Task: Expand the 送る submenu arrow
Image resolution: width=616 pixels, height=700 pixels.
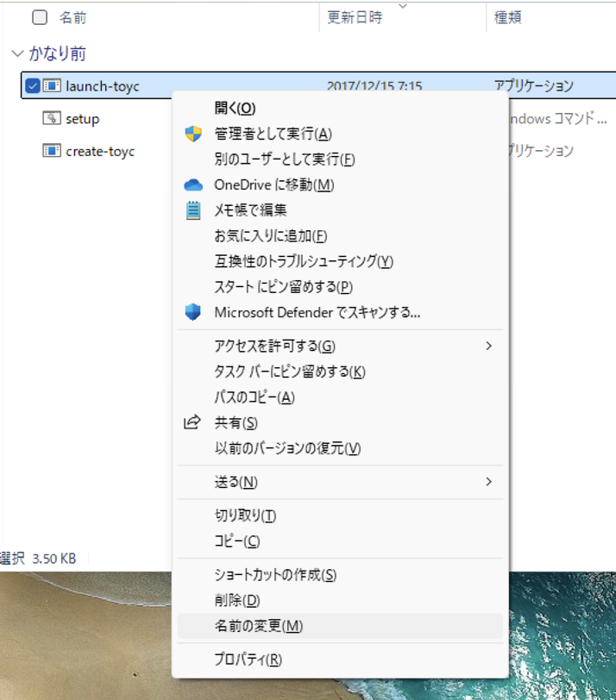Action: [488, 482]
